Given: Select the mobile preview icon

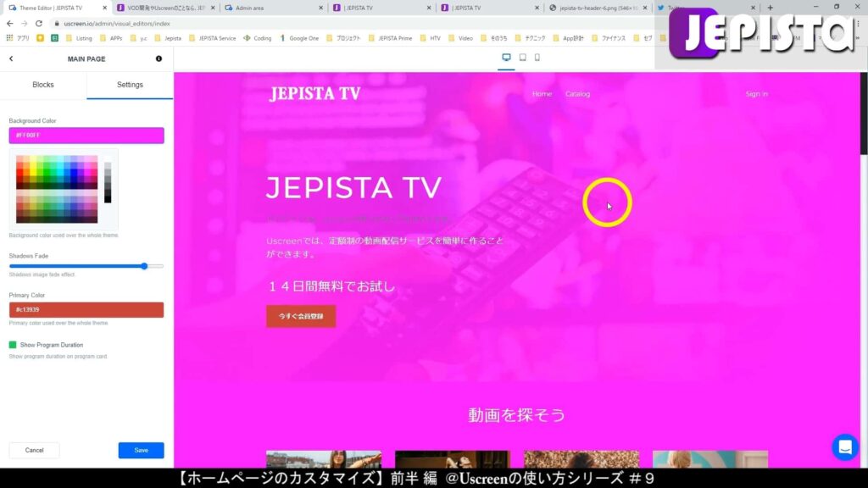Looking at the screenshot, I should pyautogui.click(x=537, y=58).
